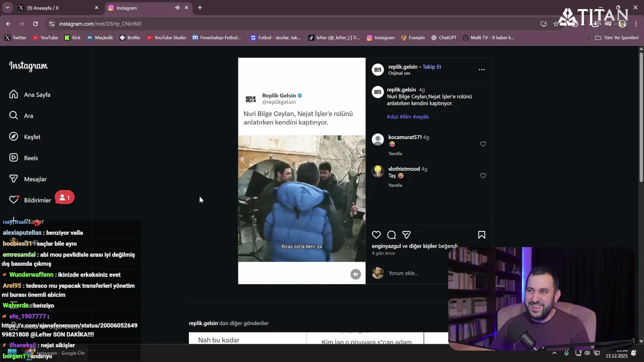
Task: Reply Yanıtla under kocamurat571's comment
Action: coord(395,153)
